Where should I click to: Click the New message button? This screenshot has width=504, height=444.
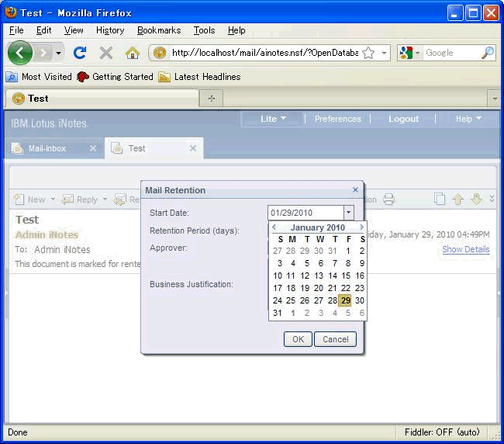click(x=29, y=199)
